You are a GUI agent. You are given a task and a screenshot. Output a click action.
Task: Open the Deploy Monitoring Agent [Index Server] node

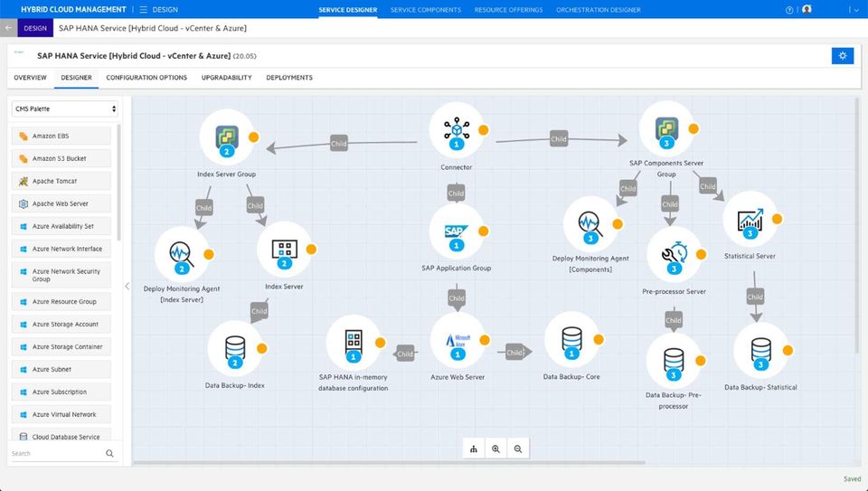[182, 254]
